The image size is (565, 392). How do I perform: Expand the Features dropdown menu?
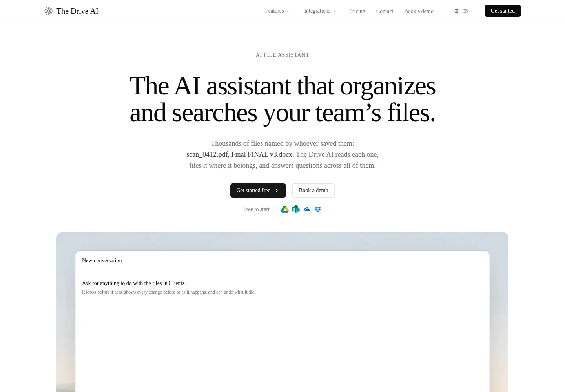click(x=277, y=11)
